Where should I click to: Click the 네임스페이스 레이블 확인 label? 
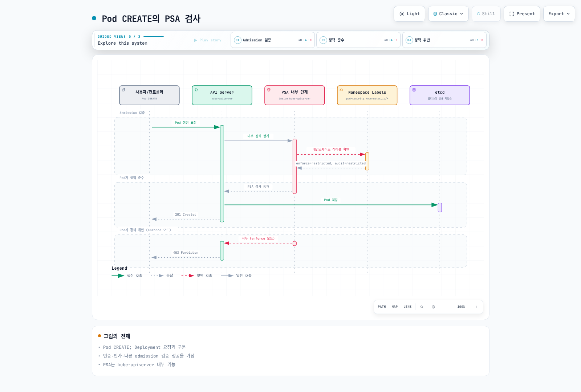click(331, 150)
